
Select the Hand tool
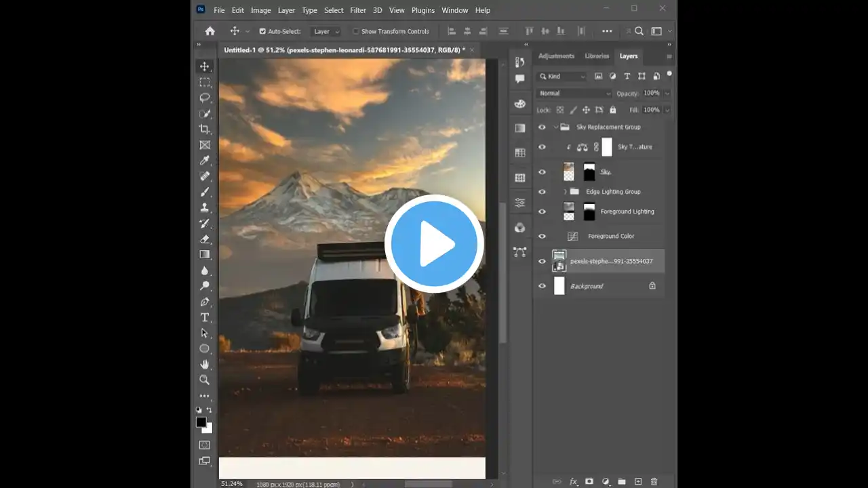pyautogui.click(x=204, y=364)
